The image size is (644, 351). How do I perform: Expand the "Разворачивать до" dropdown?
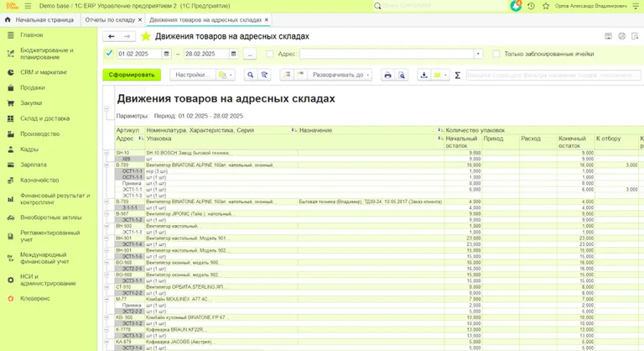tap(340, 75)
